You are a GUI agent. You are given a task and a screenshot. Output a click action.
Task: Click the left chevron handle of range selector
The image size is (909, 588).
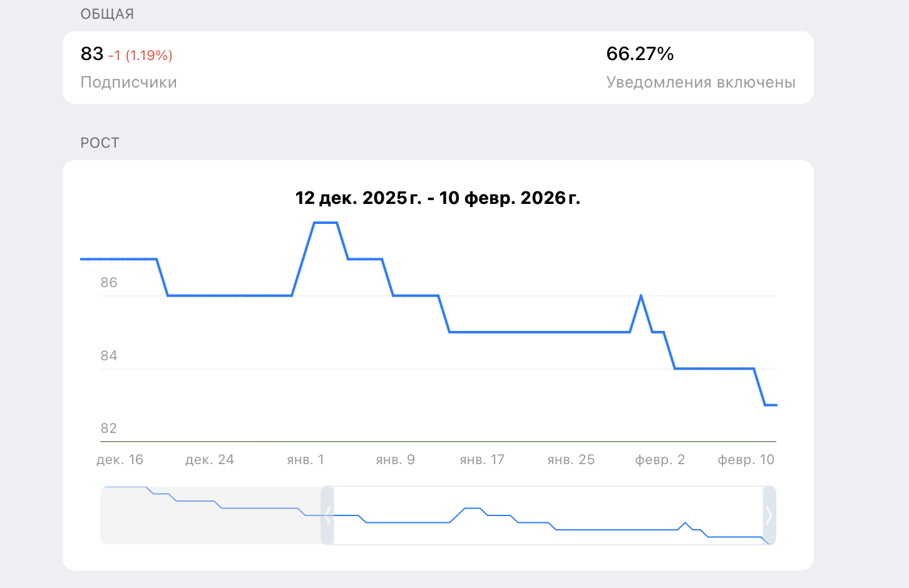(x=327, y=515)
